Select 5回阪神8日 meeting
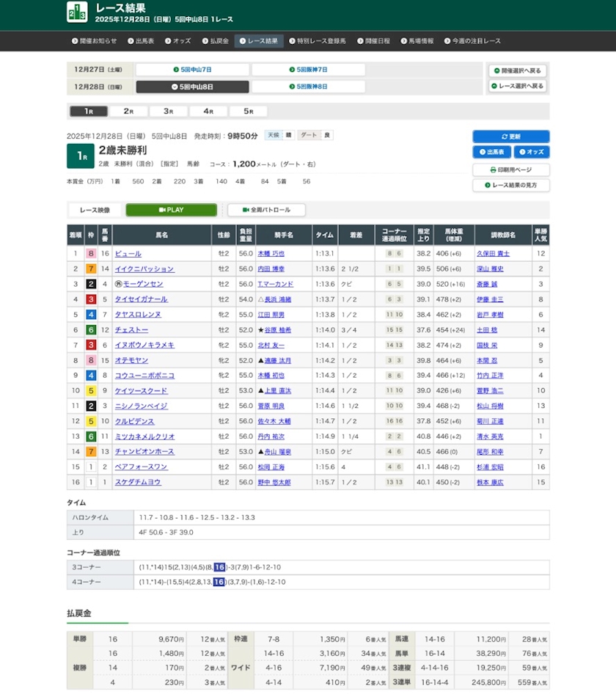 click(x=309, y=87)
